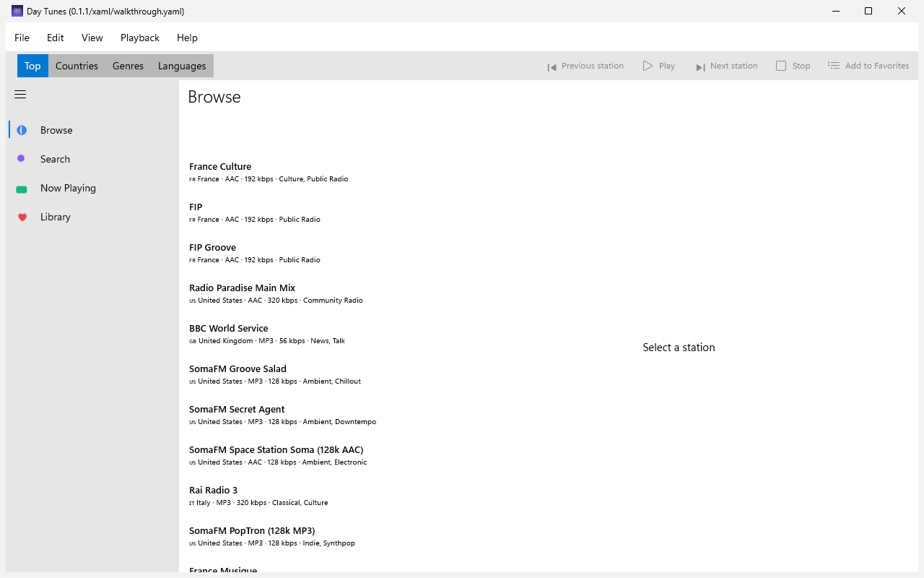Click the Next station icon
The width and height of the screenshot is (924, 578).
point(700,67)
